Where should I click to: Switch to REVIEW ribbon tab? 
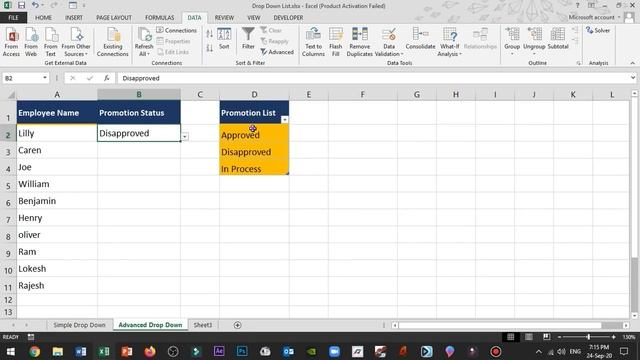click(224, 18)
